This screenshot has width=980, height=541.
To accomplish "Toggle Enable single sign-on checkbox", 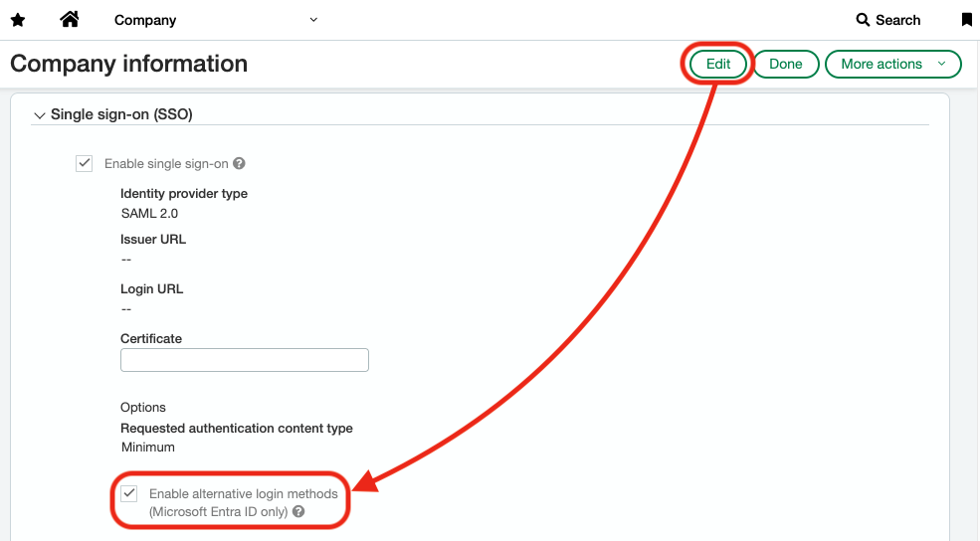I will 85,164.
